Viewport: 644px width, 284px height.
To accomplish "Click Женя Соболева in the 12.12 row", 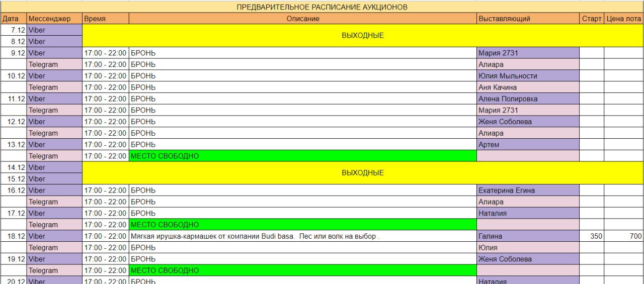I will point(528,122).
